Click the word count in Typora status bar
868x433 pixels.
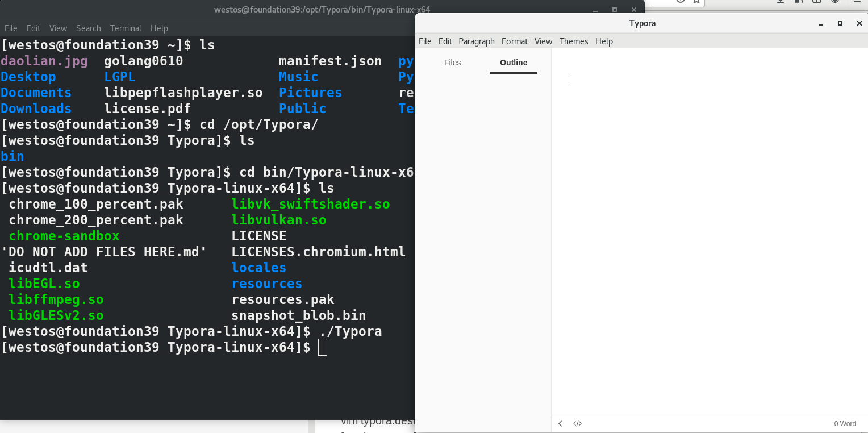pos(845,423)
